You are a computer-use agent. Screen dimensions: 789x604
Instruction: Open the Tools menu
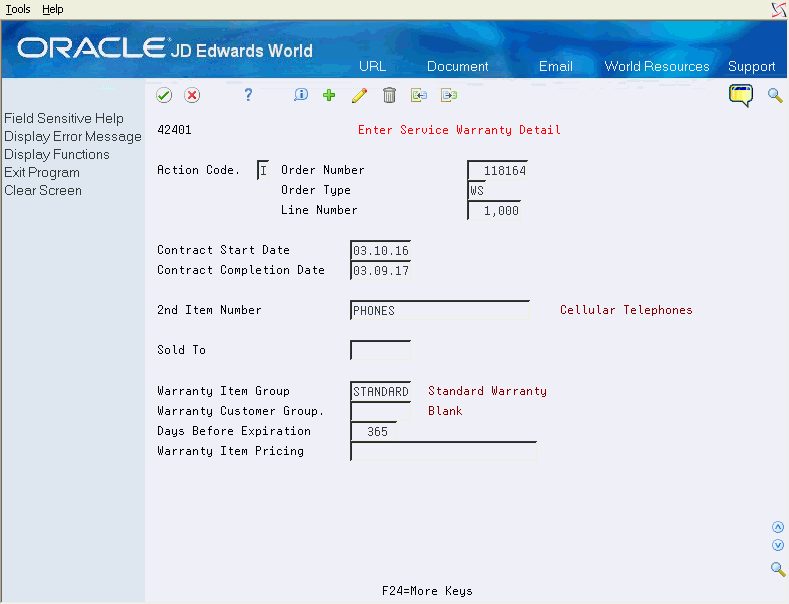pos(18,9)
